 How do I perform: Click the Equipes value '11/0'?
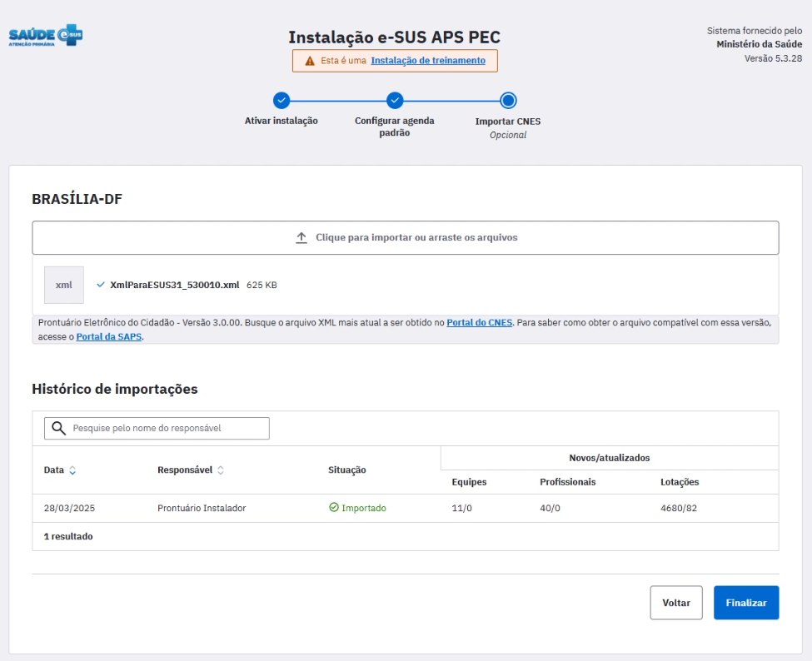461,509
